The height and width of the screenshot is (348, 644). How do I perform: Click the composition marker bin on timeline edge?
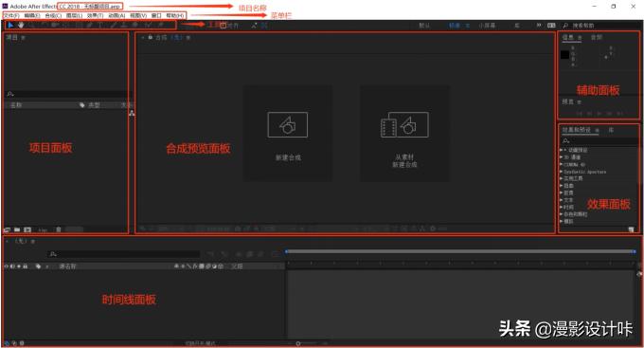(x=639, y=274)
